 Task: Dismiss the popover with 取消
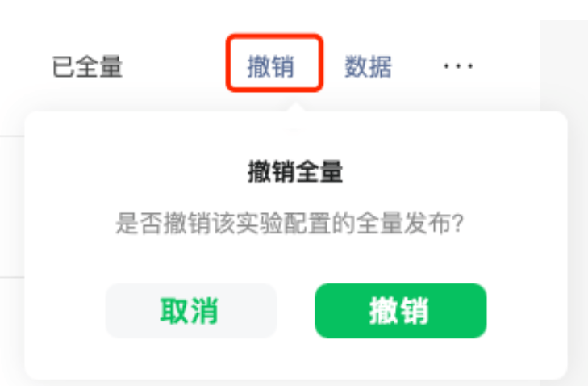tap(191, 311)
